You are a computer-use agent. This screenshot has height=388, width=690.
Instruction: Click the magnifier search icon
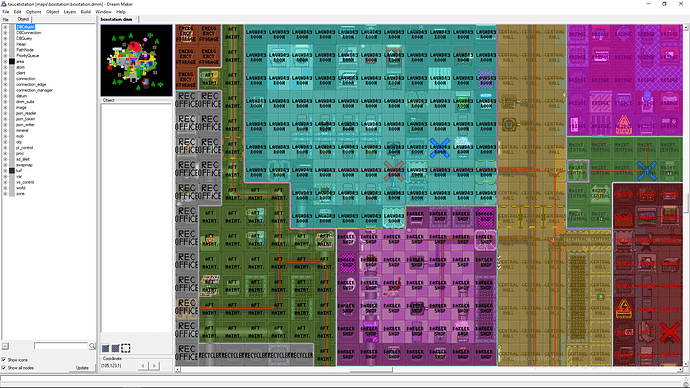pyautogui.click(x=92, y=346)
